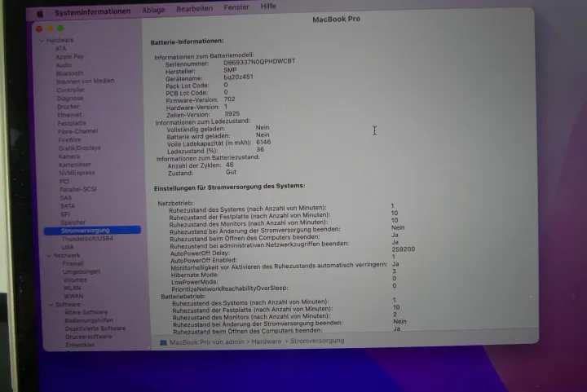
Task: Select Firewall under Netzwerk
Action: pos(73,263)
